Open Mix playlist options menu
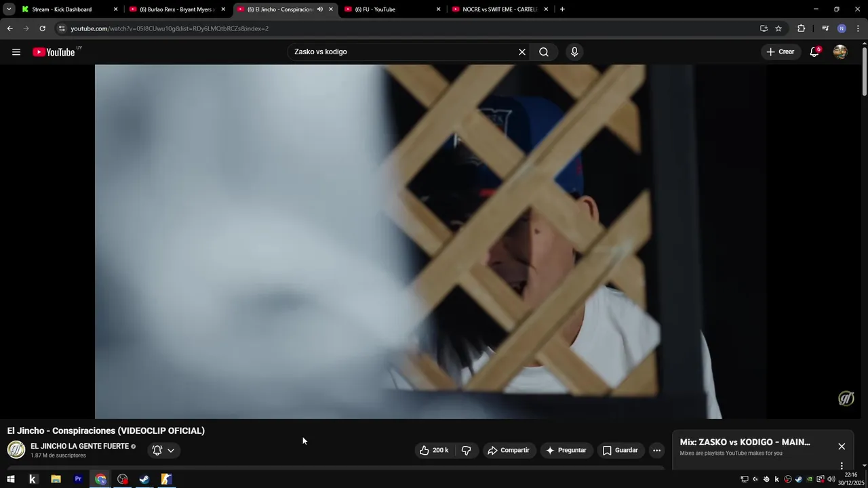Viewport: 868px width, 488px height. [x=842, y=466]
